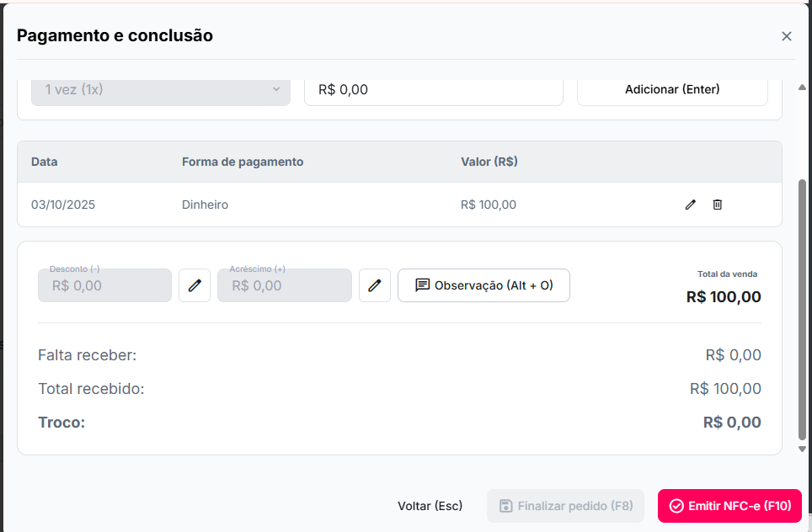This screenshot has width=812, height=532.
Task: Click the dialog's vertical scrollbar thumb
Action: pyautogui.click(x=802, y=307)
